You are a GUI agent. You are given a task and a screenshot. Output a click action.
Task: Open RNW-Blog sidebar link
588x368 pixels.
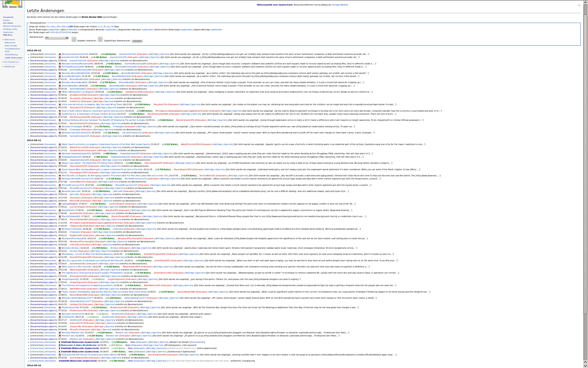tap(7, 35)
